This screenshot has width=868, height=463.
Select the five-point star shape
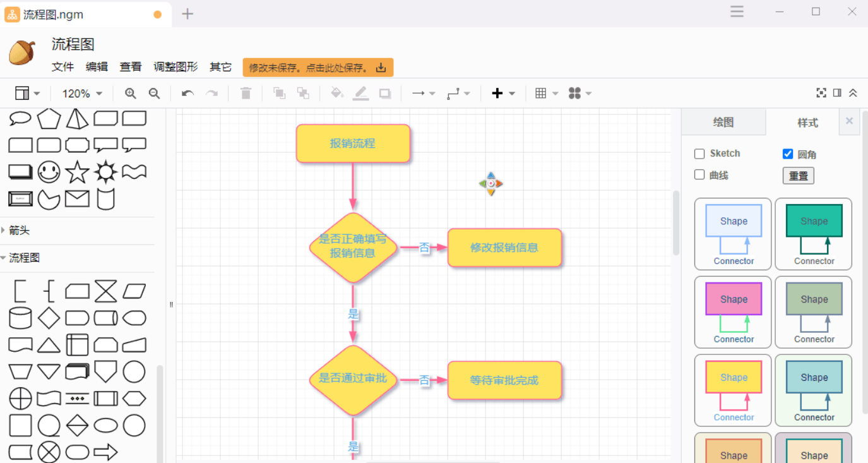pos(77,172)
